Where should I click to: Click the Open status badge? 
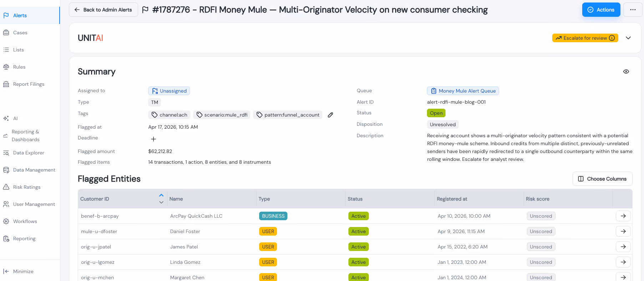pyautogui.click(x=436, y=113)
